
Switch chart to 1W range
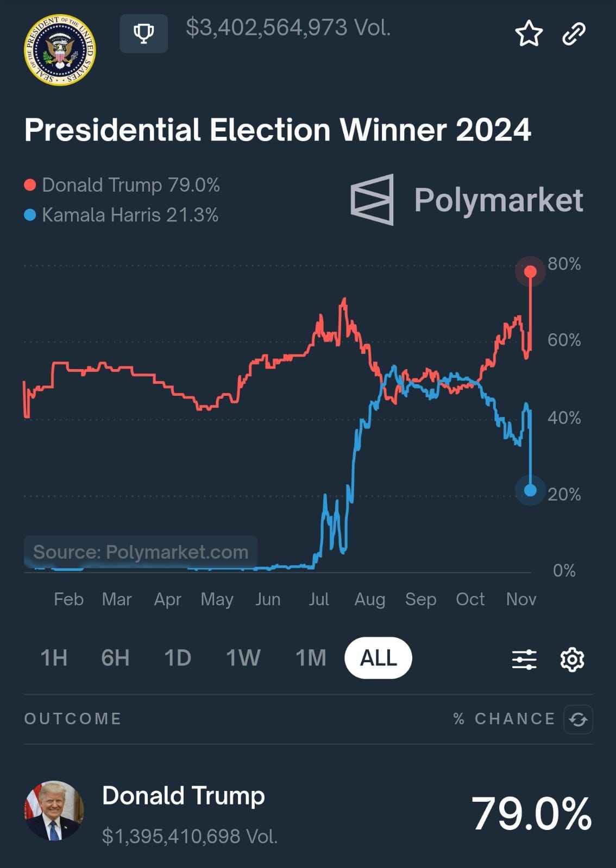(x=243, y=658)
